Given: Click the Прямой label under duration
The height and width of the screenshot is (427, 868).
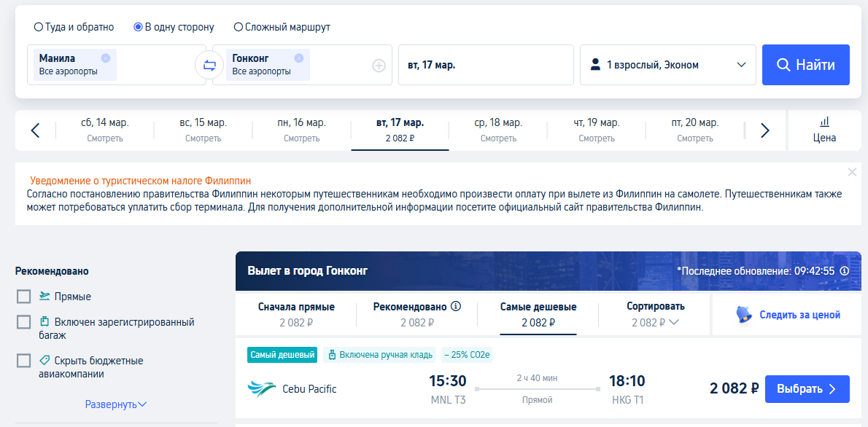Looking at the screenshot, I should tap(538, 400).
